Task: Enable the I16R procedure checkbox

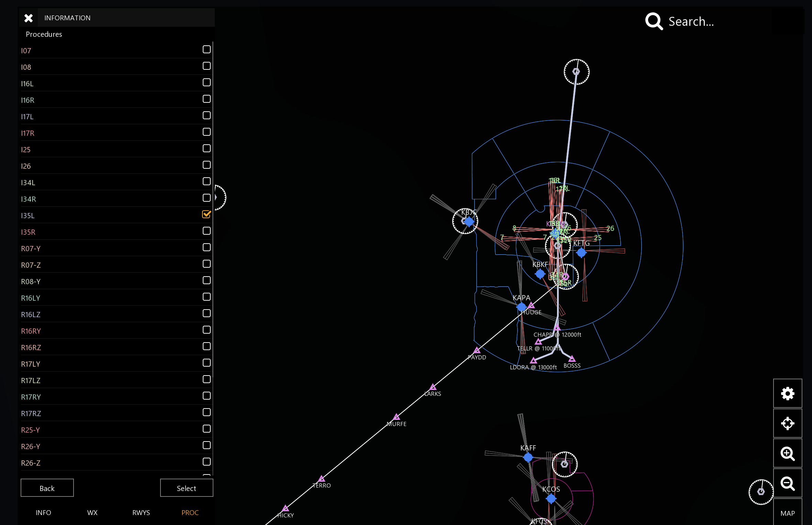Action: (x=207, y=99)
